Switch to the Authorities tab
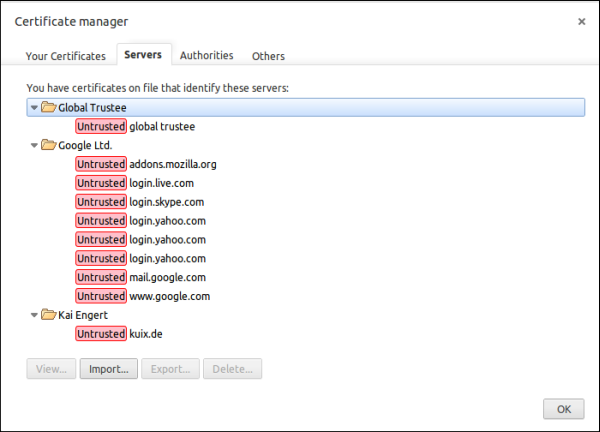The image size is (600, 432). pyautogui.click(x=207, y=55)
